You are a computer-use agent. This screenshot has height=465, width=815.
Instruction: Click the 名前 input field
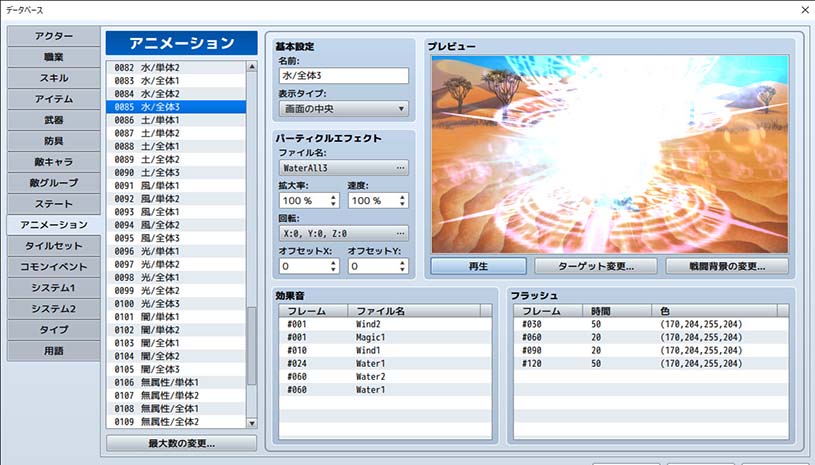click(343, 75)
